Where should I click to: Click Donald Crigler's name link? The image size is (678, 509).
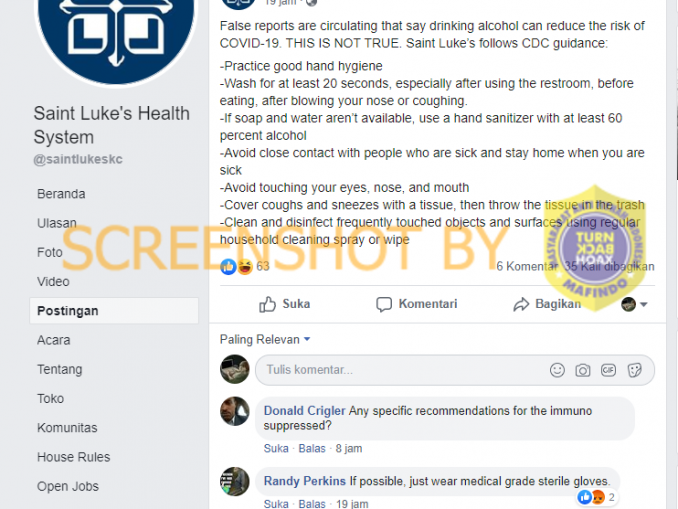pyautogui.click(x=304, y=411)
